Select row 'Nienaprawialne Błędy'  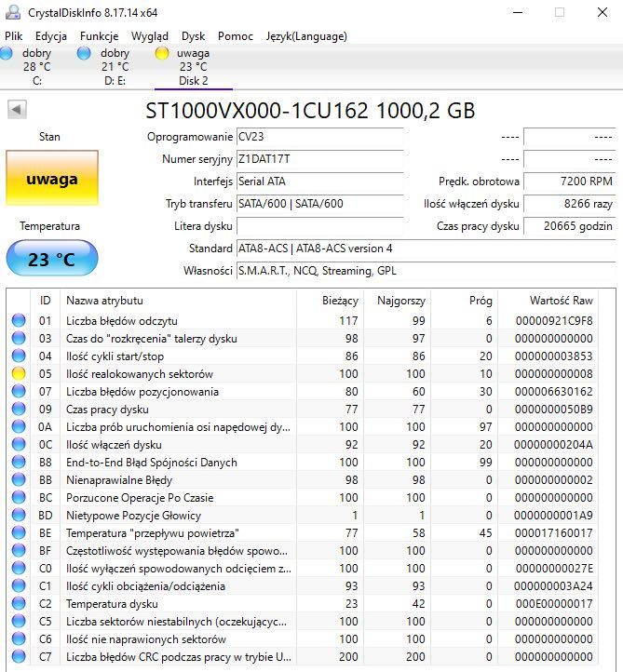(303, 479)
